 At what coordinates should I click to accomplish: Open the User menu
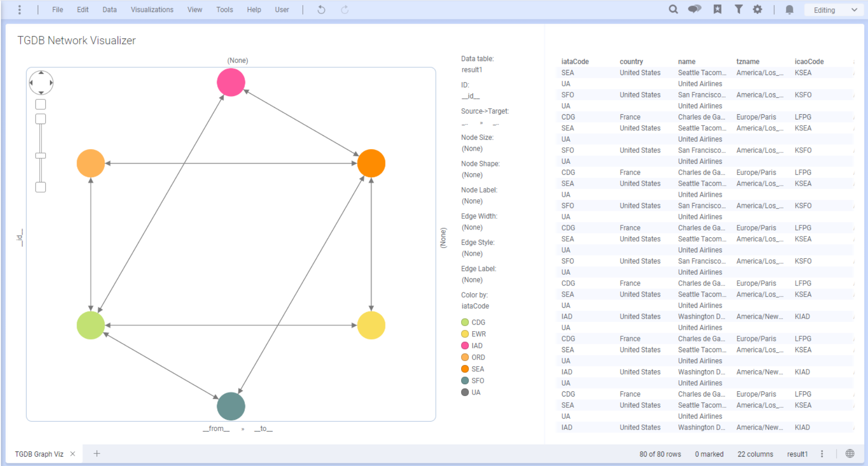(x=282, y=10)
